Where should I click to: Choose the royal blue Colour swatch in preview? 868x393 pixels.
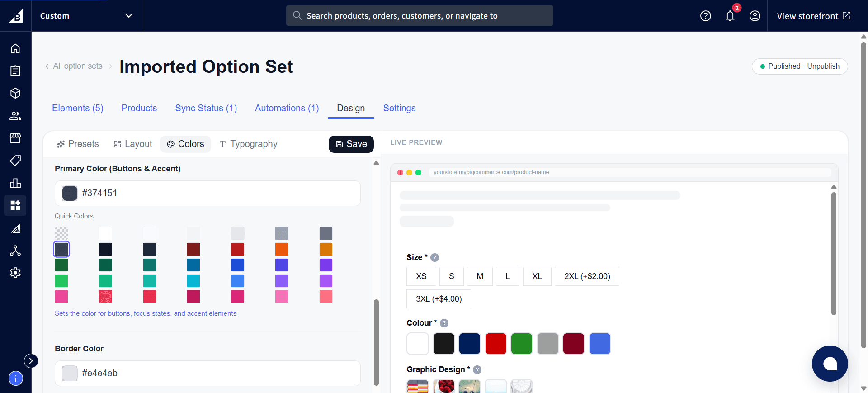(x=600, y=344)
